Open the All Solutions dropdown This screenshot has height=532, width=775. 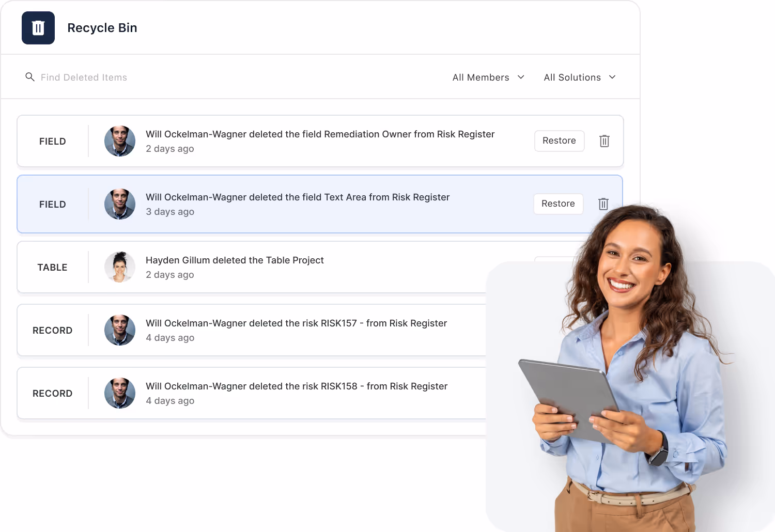pyautogui.click(x=580, y=77)
